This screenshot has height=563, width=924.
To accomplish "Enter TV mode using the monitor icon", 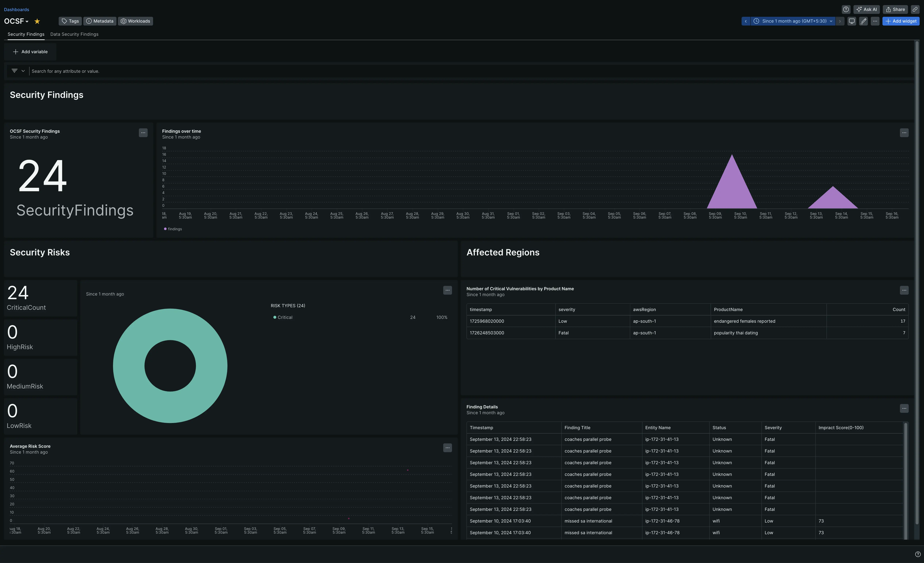I will tap(852, 21).
